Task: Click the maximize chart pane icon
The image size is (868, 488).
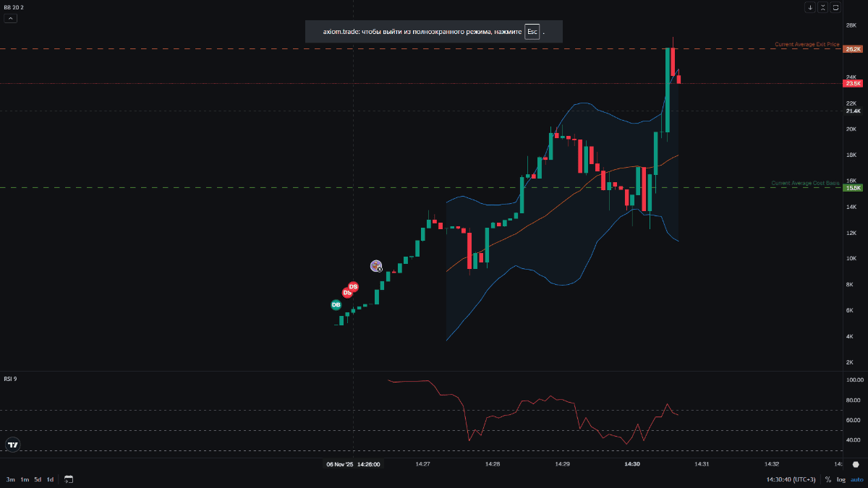Action: point(835,8)
